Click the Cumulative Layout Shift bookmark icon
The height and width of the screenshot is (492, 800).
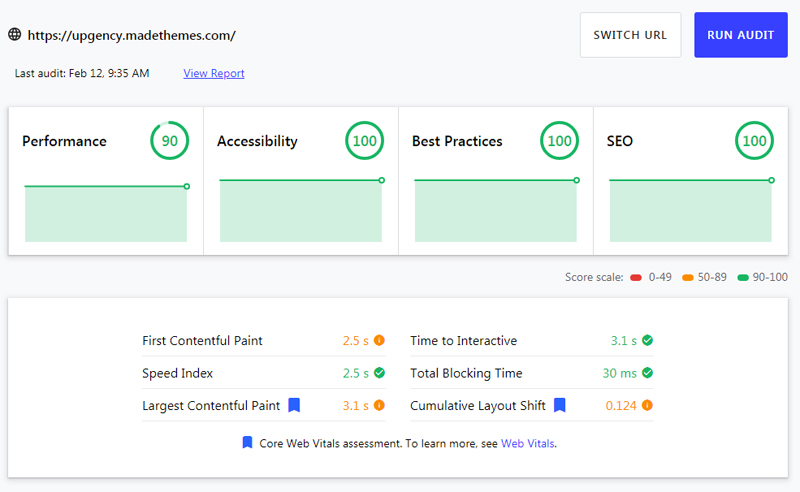(x=560, y=405)
